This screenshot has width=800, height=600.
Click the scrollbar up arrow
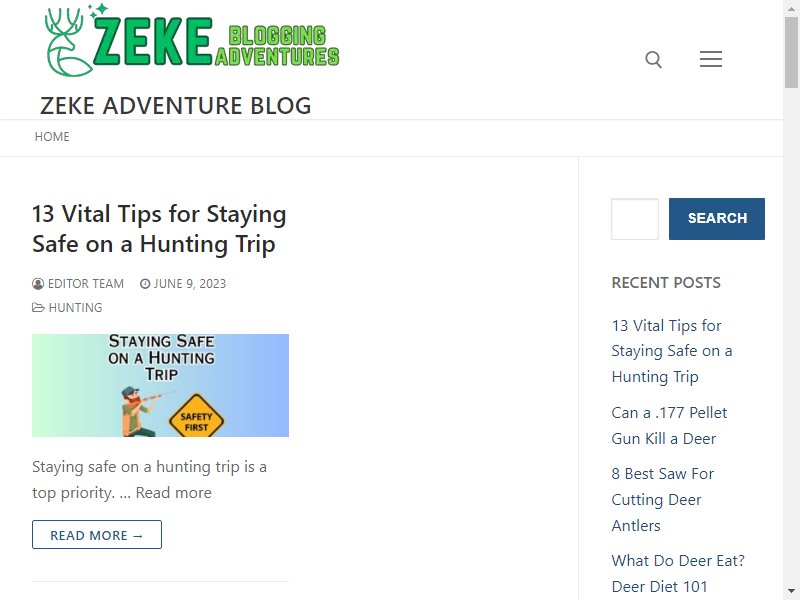coord(791,8)
